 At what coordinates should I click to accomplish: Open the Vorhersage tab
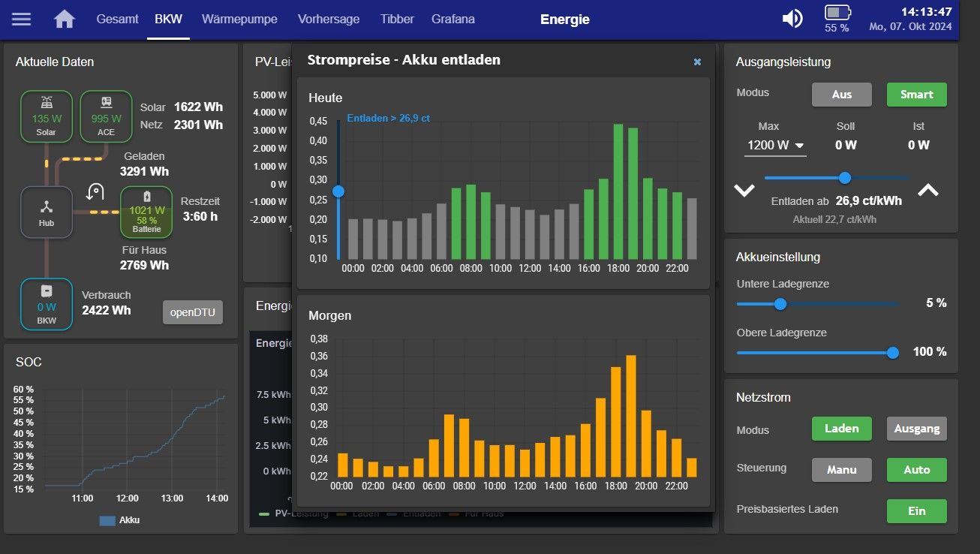(x=329, y=20)
